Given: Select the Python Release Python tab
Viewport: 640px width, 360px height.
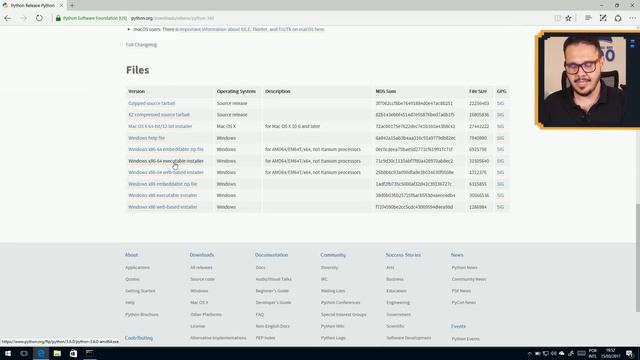Looking at the screenshot, I should click(x=32, y=5).
